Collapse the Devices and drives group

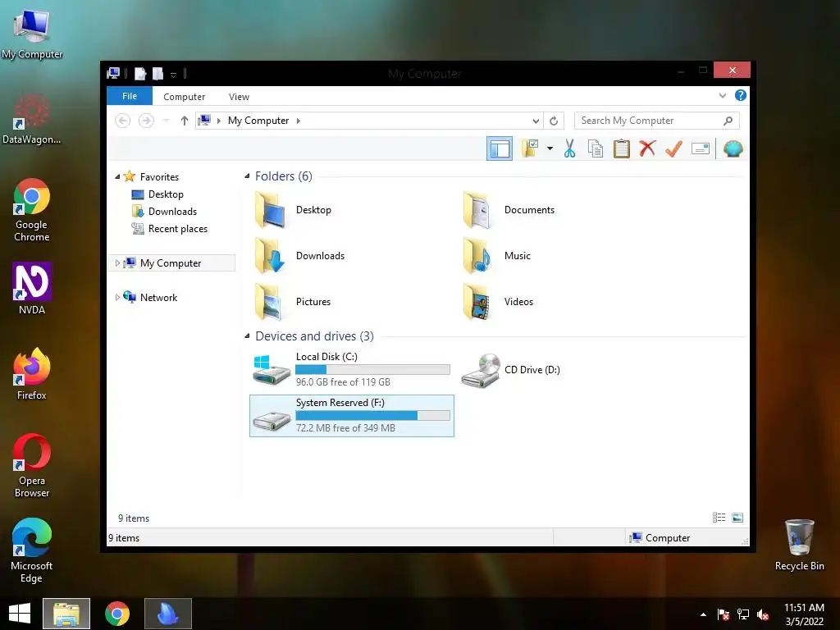pyautogui.click(x=247, y=336)
